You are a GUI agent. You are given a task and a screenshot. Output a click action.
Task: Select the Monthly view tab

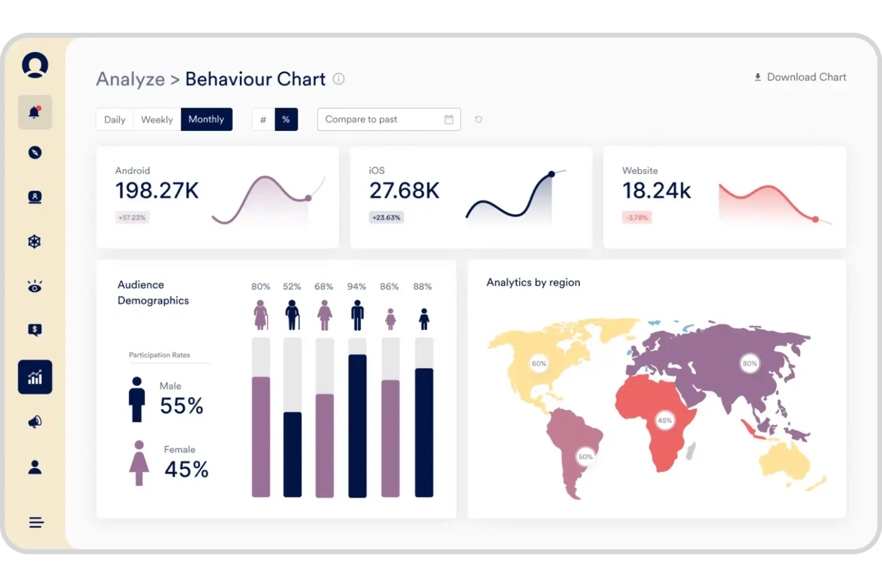coord(206,119)
